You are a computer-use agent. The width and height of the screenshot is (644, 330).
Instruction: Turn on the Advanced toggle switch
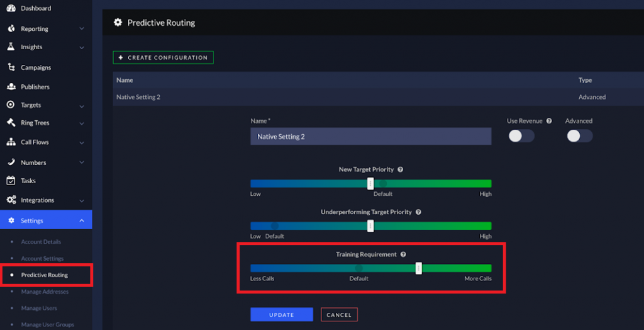579,136
